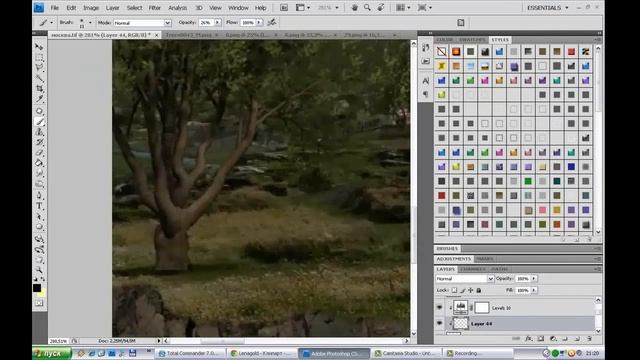This screenshot has width=640, height=360.
Task: Select the Rectangular Marquee tool
Action: (39, 57)
